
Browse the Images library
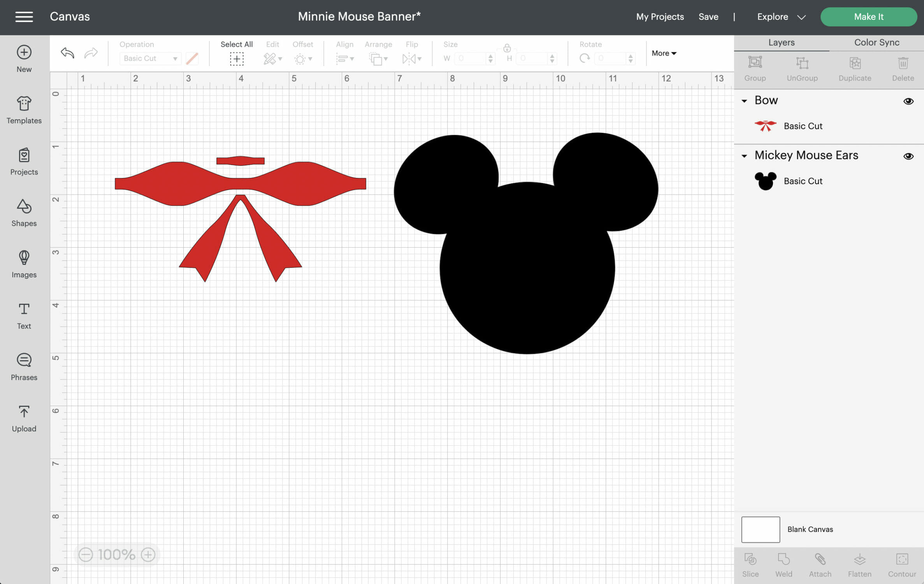tap(24, 264)
